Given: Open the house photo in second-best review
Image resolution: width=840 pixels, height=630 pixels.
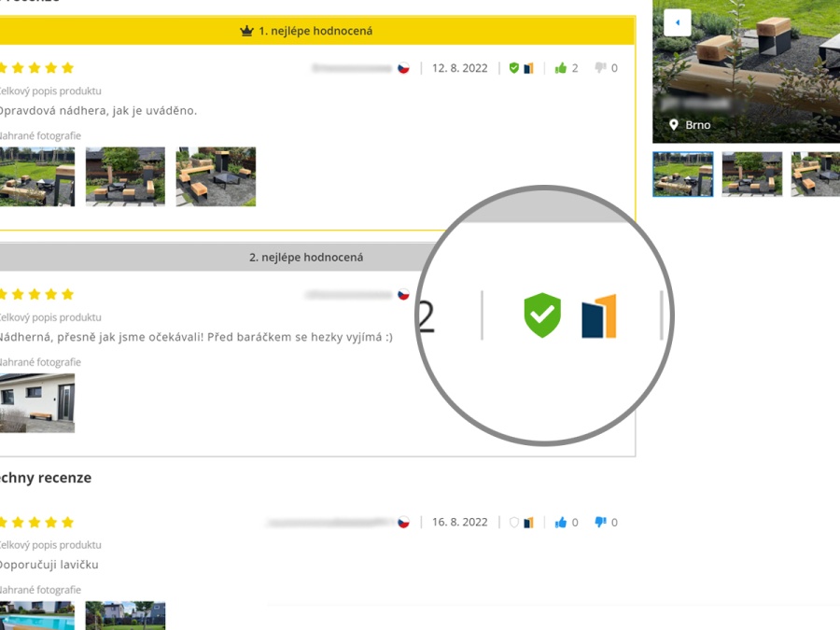Looking at the screenshot, I should click(36, 402).
